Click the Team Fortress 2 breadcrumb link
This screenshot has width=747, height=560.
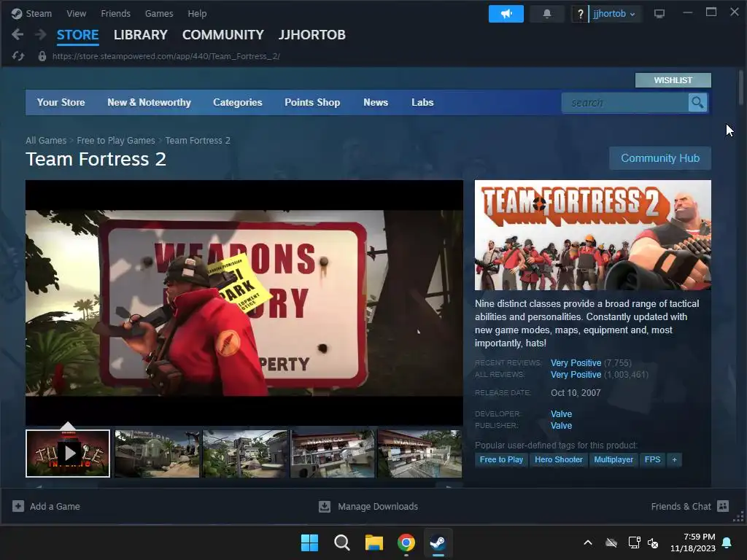pos(198,141)
